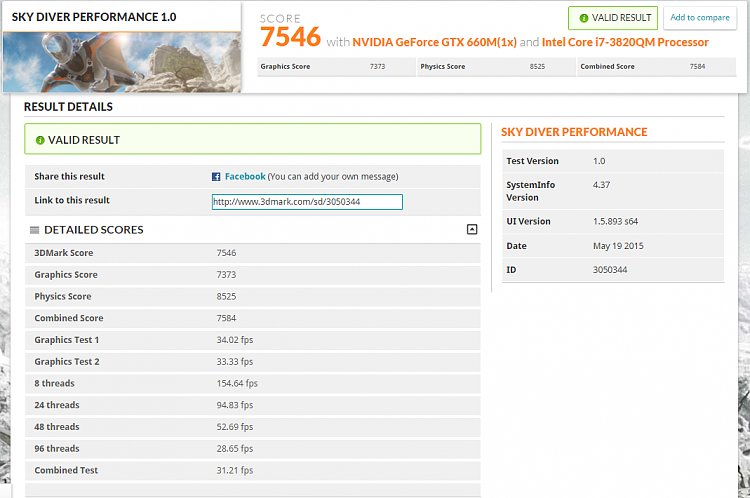Click the Result Details heading
Image resolution: width=750 pixels, height=498 pixels.
coord(68,107)
